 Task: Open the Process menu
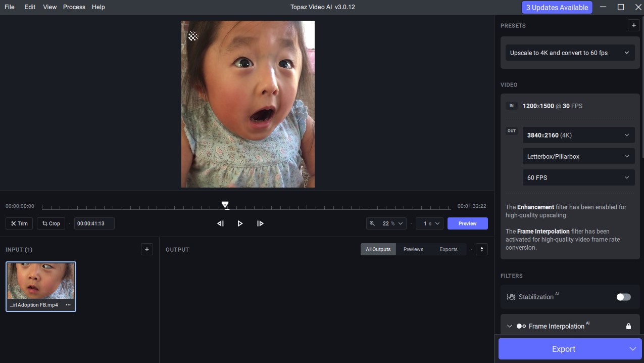tap(74, 7)
